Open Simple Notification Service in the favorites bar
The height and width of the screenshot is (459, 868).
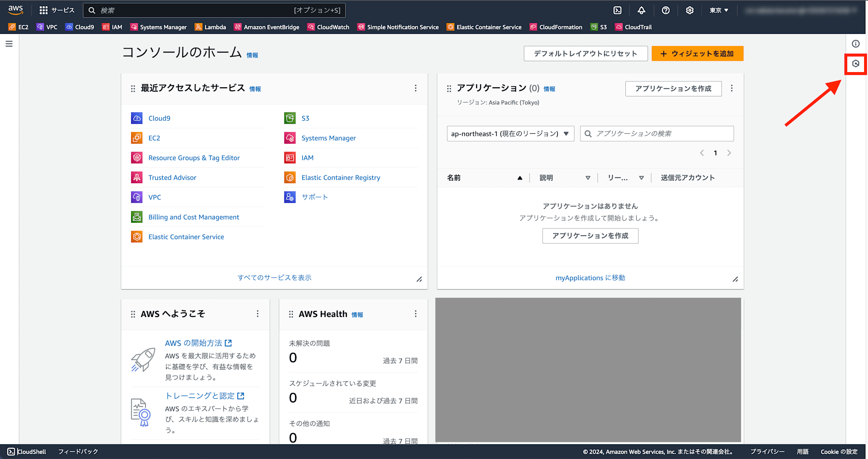[x=398, y=27]
